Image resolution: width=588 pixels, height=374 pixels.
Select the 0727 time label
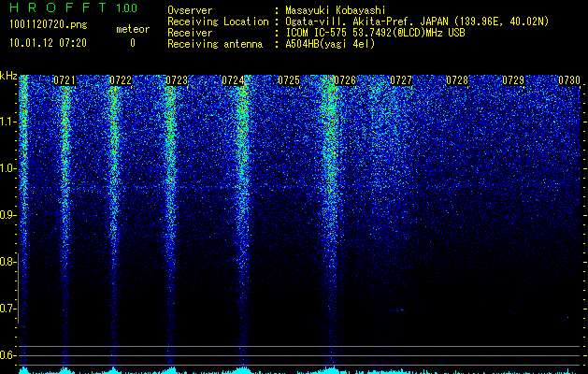[x=401, y=80]
